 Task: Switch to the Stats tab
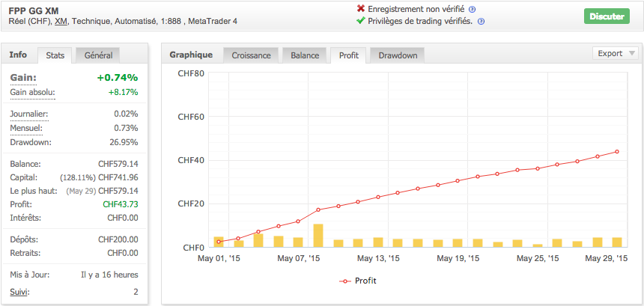(55, 55)
